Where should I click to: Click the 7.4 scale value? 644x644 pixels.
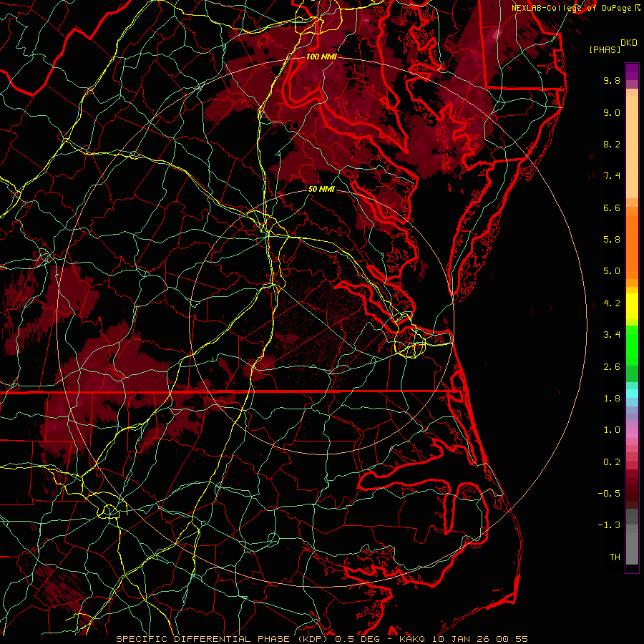[x=612, y=176]
